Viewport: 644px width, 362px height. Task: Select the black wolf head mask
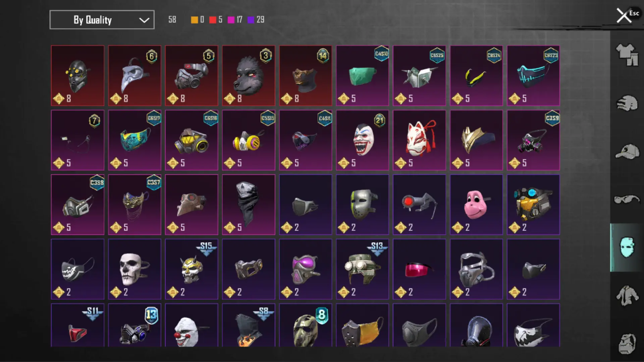pyautogui.click(x=249, y=76)
